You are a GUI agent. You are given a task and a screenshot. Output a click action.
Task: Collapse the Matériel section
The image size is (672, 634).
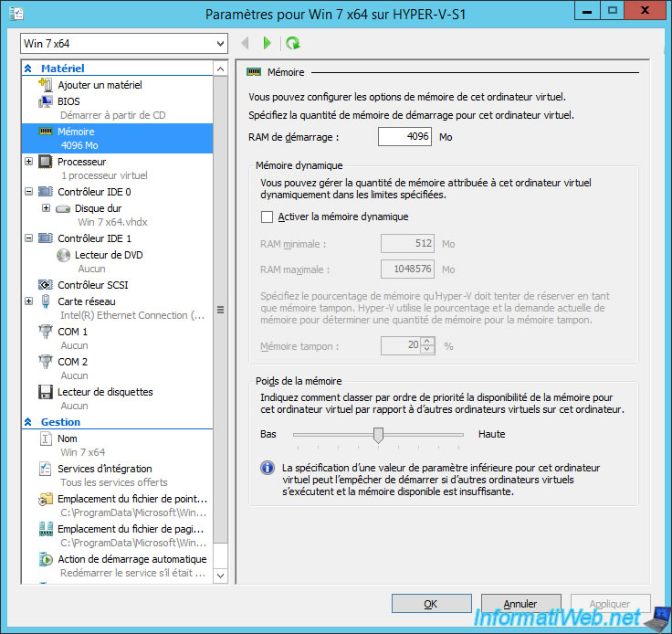28,69
